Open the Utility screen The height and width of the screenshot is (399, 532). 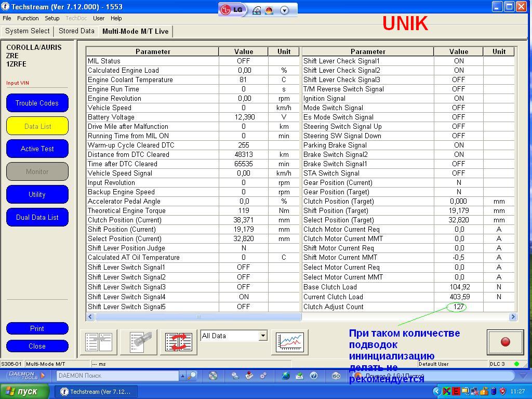[x=37, y=194]
